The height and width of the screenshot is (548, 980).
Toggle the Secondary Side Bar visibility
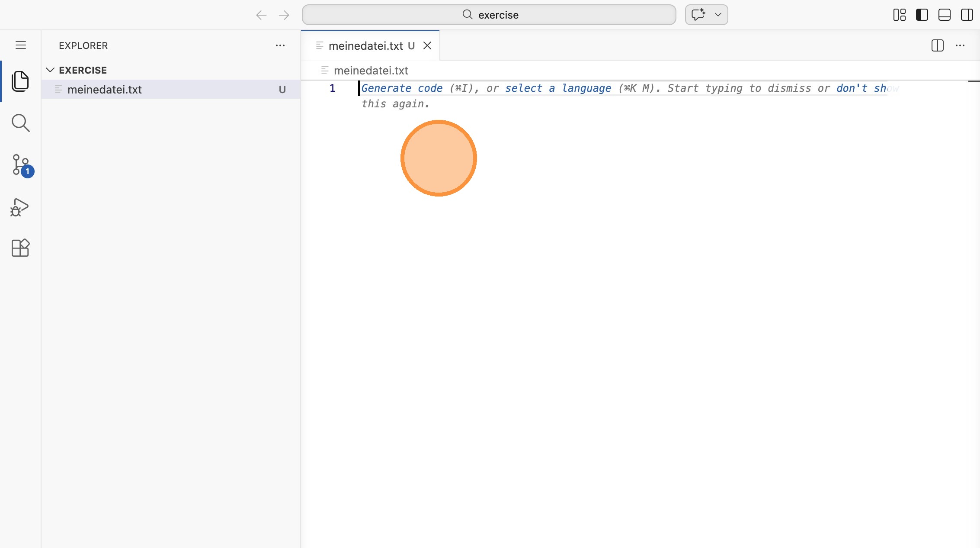click(x=967, y=15)
